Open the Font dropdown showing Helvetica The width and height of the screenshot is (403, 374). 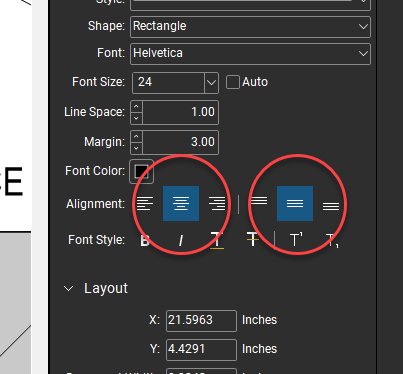250,54
